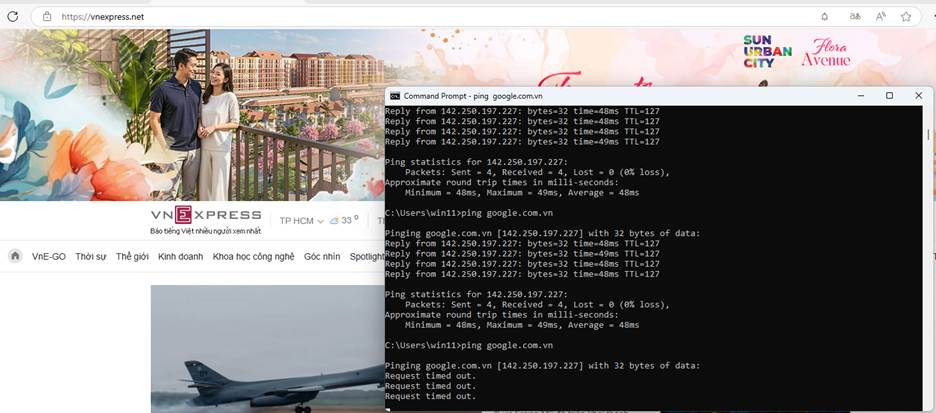Viewport: 936px width, 413px height.
Task: Open the Thế giới section
Action: coord(132,257)
